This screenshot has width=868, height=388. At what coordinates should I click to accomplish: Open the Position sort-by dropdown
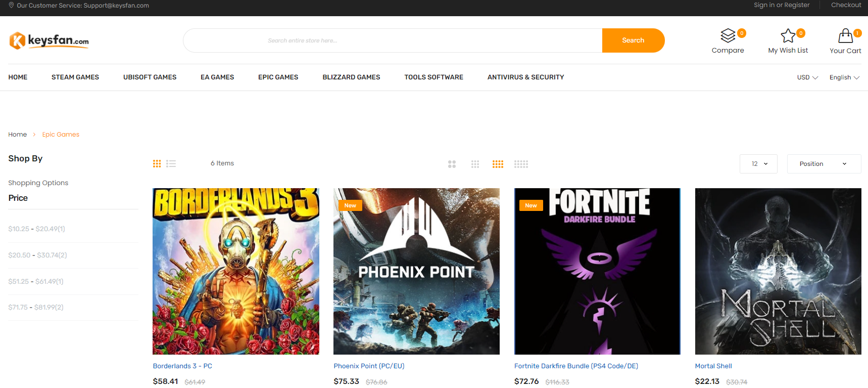(824, 164)
